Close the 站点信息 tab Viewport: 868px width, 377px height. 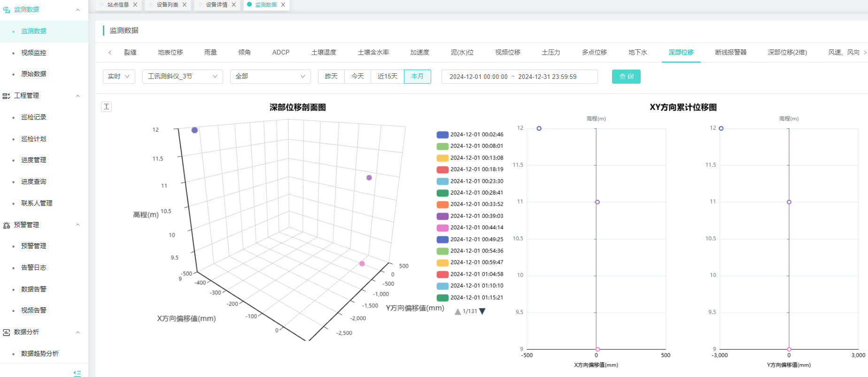pyautogui.click(x=135, y=5)
